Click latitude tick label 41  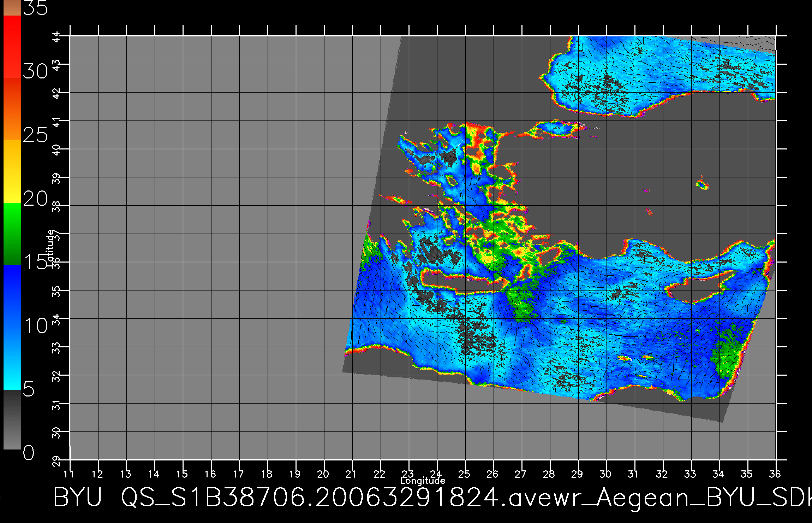click(57, 123)
